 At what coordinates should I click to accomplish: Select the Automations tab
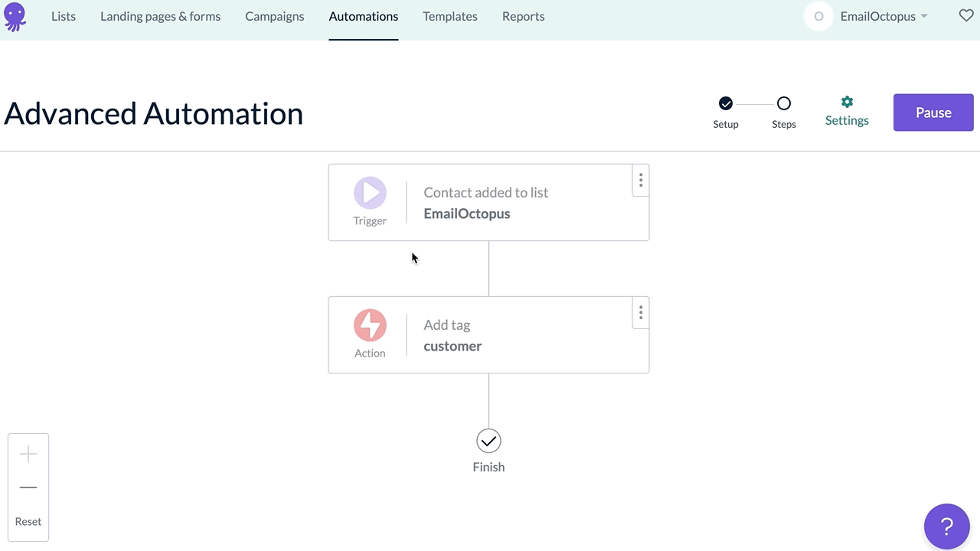click(x=364, y=16)
